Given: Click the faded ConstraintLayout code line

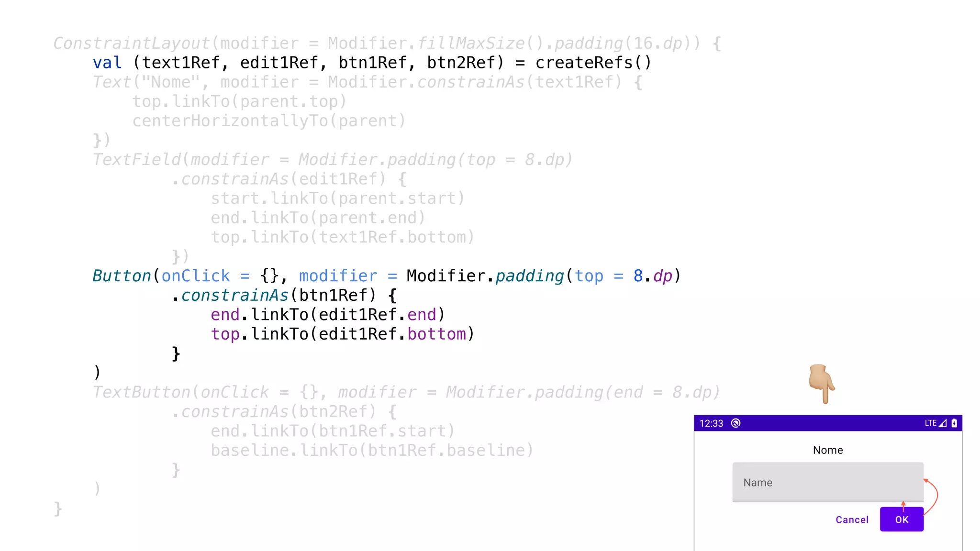Looking at the screenshot, I should (x=387, y=44).
